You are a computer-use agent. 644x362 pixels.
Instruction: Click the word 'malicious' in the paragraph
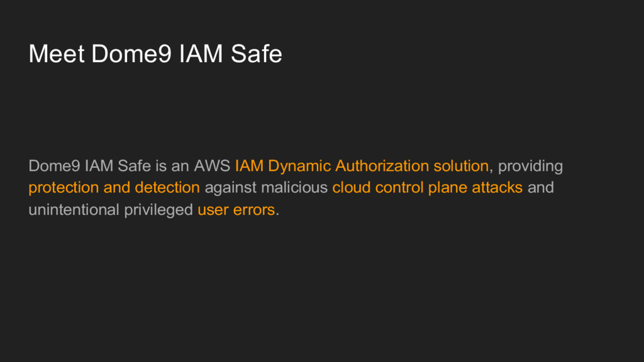coord(294,187)
